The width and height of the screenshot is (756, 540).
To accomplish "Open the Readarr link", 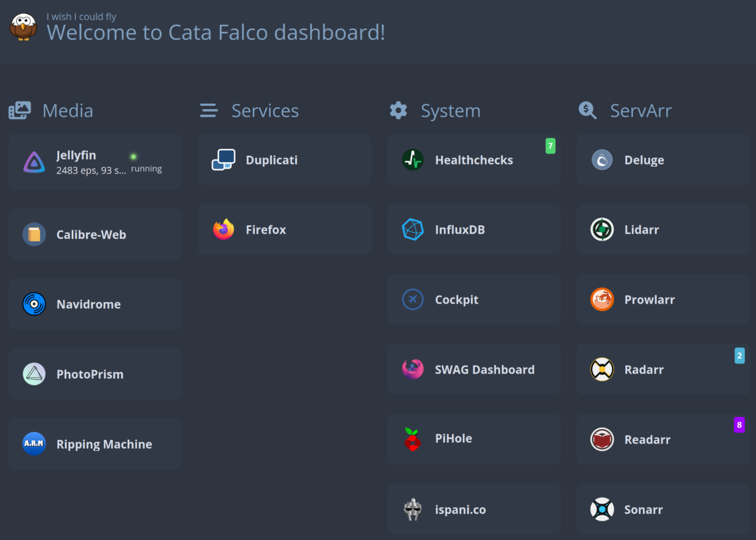I will (663, 439).
